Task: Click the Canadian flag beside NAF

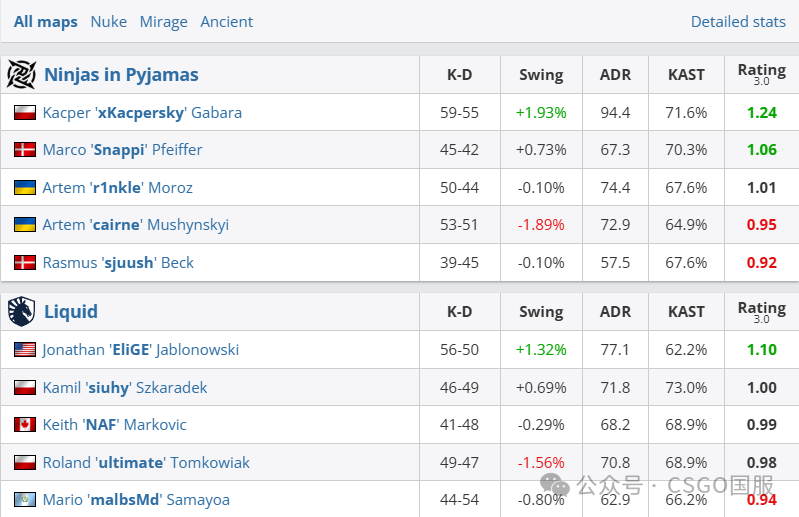Action: 25,425
